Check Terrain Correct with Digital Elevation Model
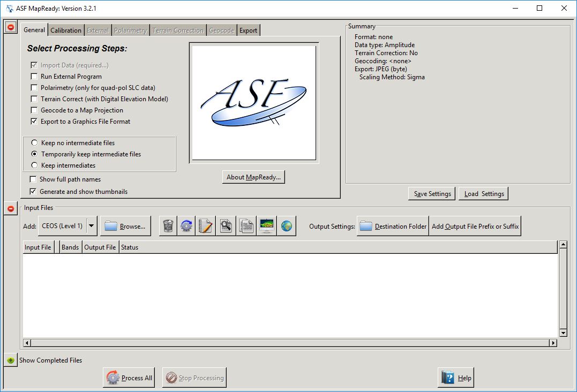Image resolution: width=577 pixels, height=392 pixels. click(34, 99)
